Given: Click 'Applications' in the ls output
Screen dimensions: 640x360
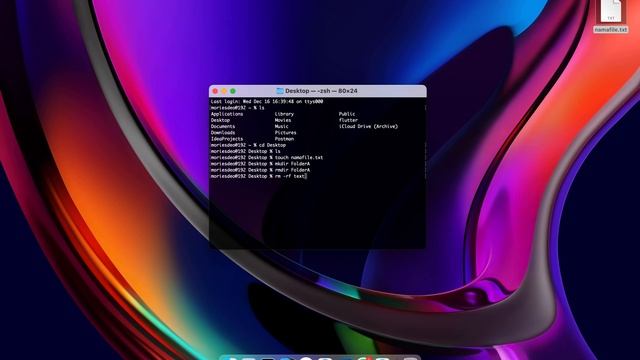Looking at the screenshot, I should (227, 114).
